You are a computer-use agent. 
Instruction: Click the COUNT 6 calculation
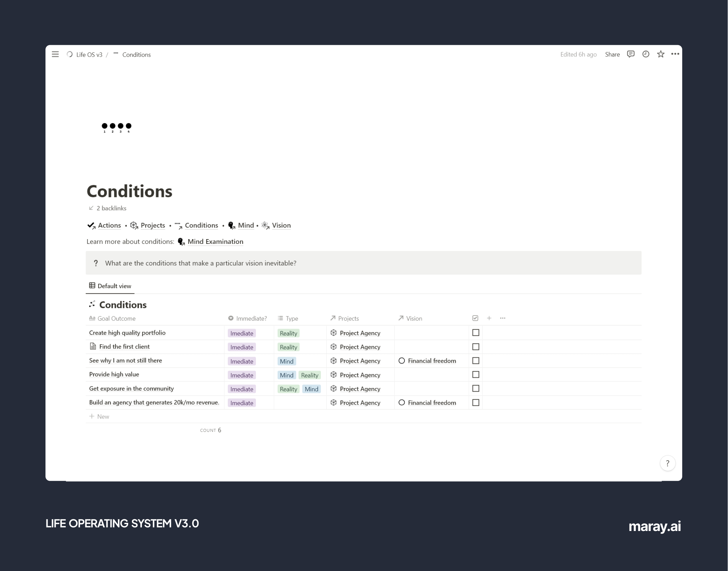tap(210, 430)
